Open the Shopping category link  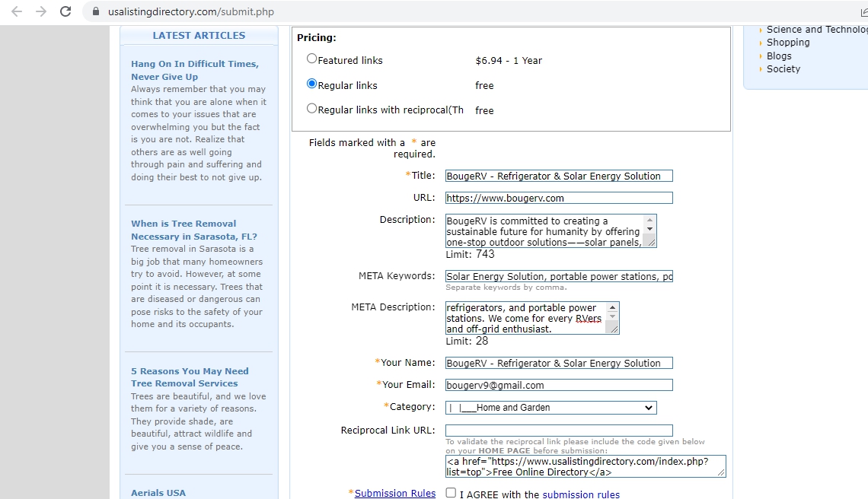click(x=787, y=43)
